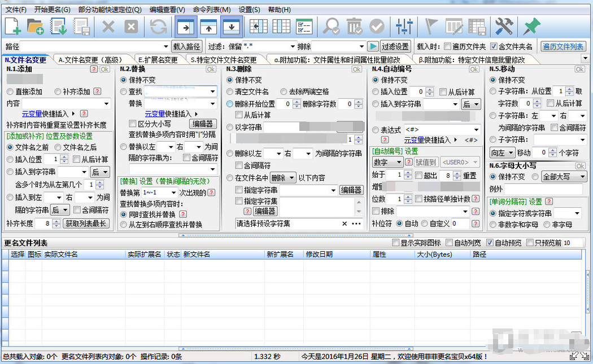Screen dimensions: 593x364
Task: Open the 保留 filter dropdown
Action: click(x=293, y=46)
